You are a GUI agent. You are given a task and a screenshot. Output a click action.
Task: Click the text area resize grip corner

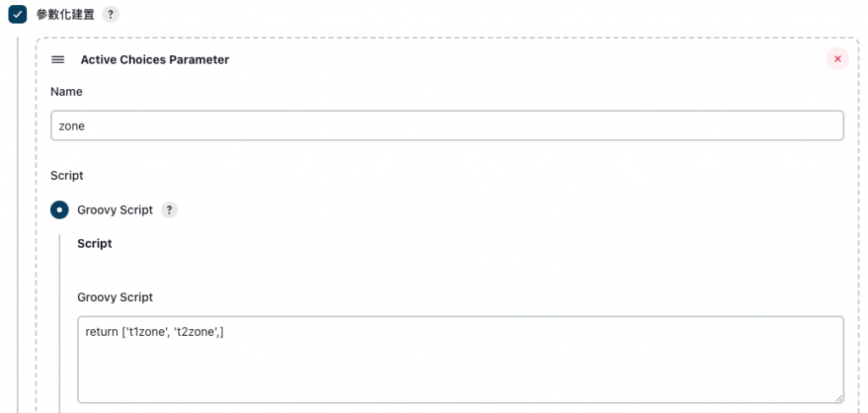click(838, 398)
